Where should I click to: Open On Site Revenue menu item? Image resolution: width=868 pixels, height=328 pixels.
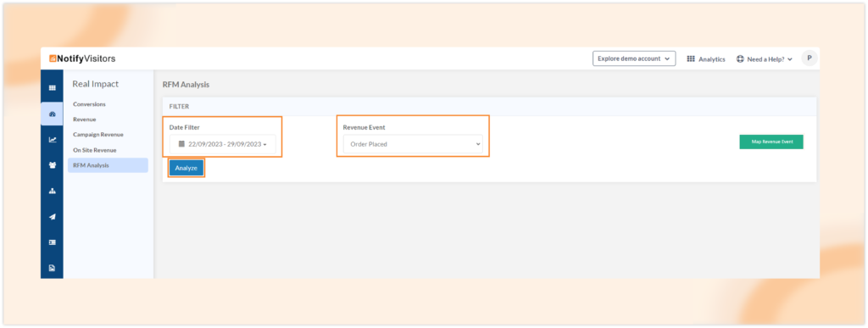coord(95,150)
